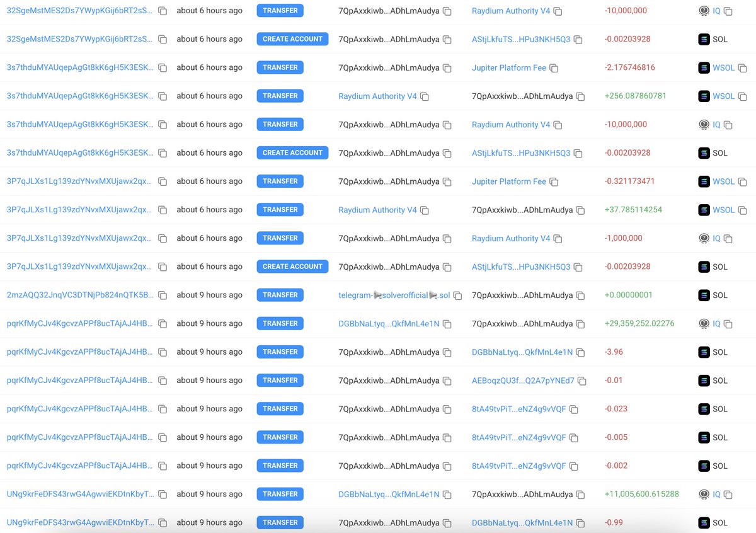Select the -0.002 amount
The height and width of the screenshot is (533, 756).
point(616,466)
